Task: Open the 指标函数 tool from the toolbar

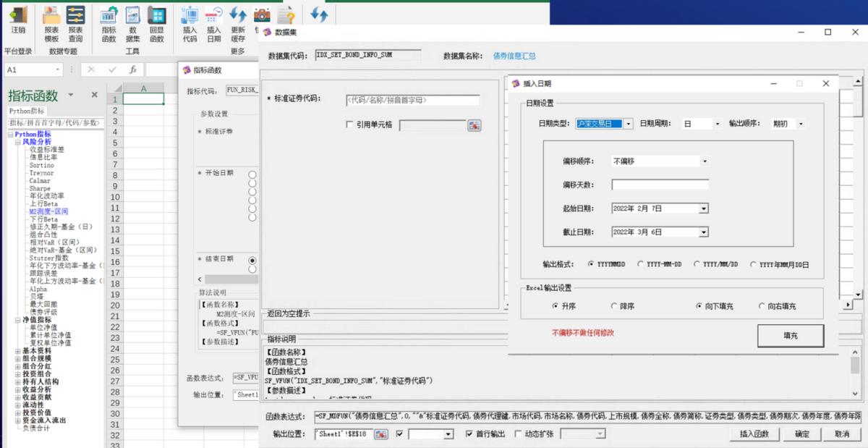Action: (108, 19)
